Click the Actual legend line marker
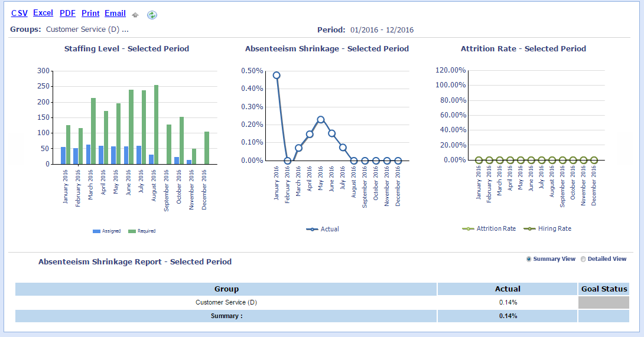Image resolution: width=644 pixels, height=337 pixels. click(x=313, y=229)
